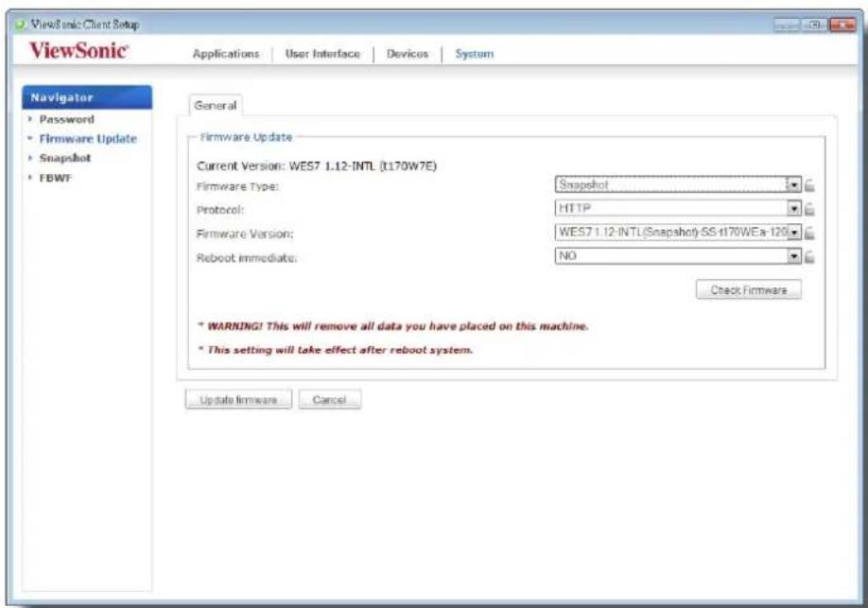The image size is (868, 608).
Task: Click the NO reboot immediate combo box
Action: pos(678,256)
